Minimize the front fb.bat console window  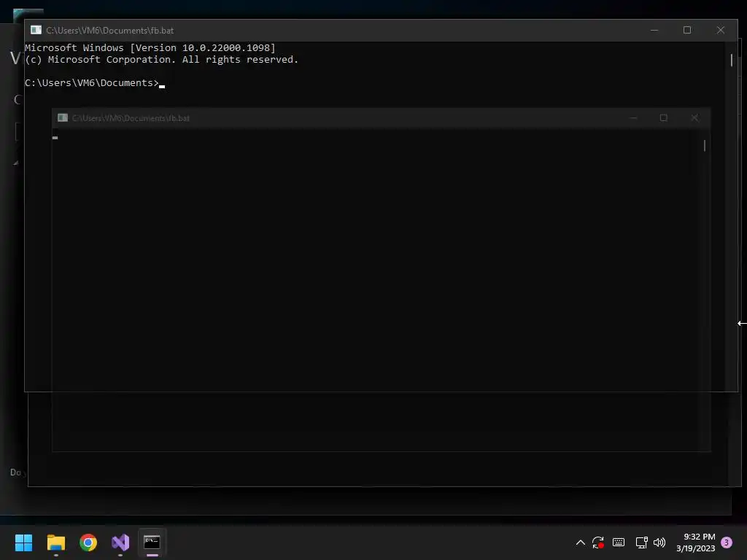[x=654, y=30]
